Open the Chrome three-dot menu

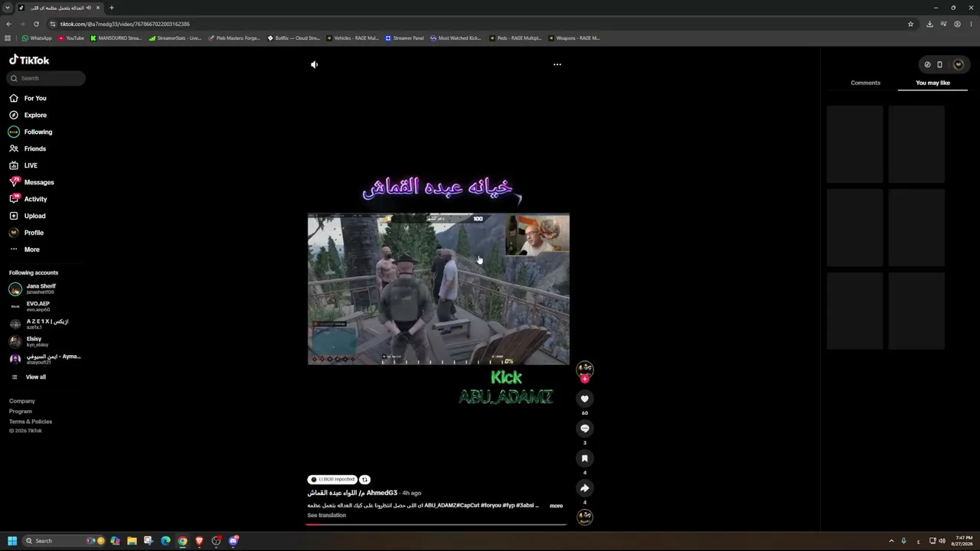coord(972,24)
